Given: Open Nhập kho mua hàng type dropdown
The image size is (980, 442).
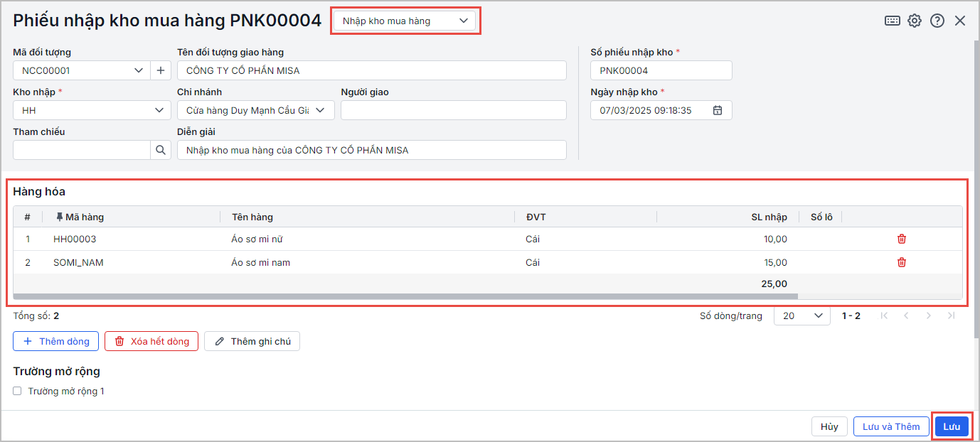Looking at the screenshot, I should click(405, 21).
